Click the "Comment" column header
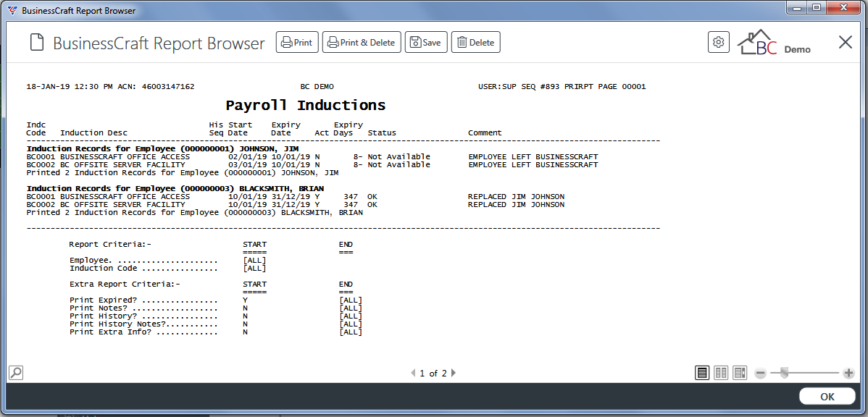This screenshot has width=868, height=417. pos(485,132)
